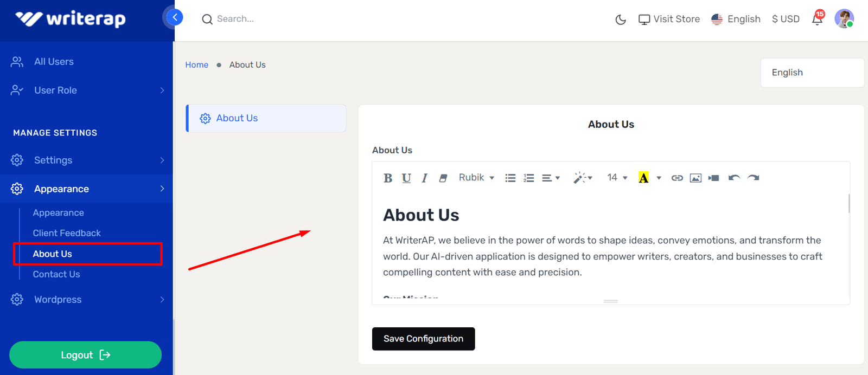Toggle italic formatting in the editor

point(425,178)
